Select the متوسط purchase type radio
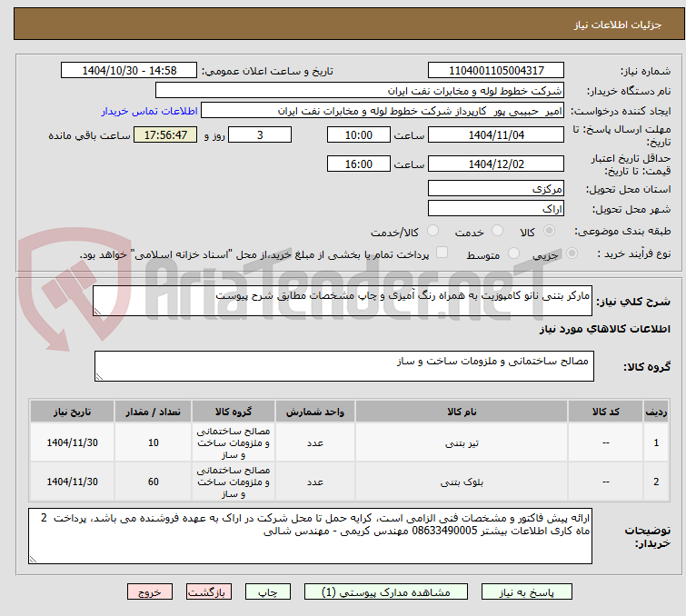 pyautogui.click(x=513, y=253)
